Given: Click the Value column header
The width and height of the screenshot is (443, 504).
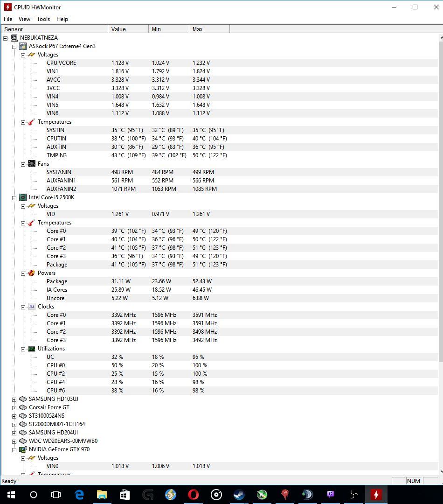Looking at the screenshot, I should [128, 29].
